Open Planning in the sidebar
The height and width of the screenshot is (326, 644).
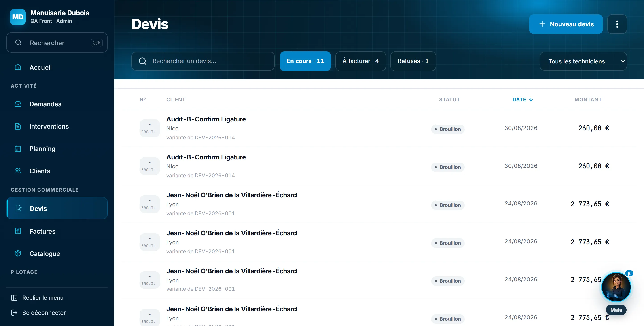[57, 148]
